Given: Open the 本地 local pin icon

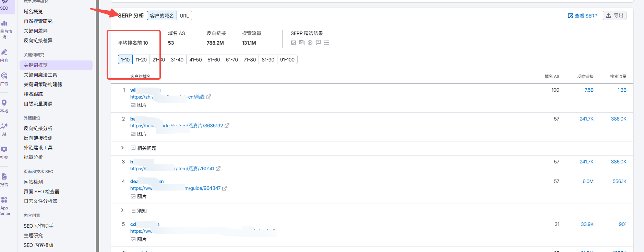Looking at the screenshot, I should coord(4,103).
